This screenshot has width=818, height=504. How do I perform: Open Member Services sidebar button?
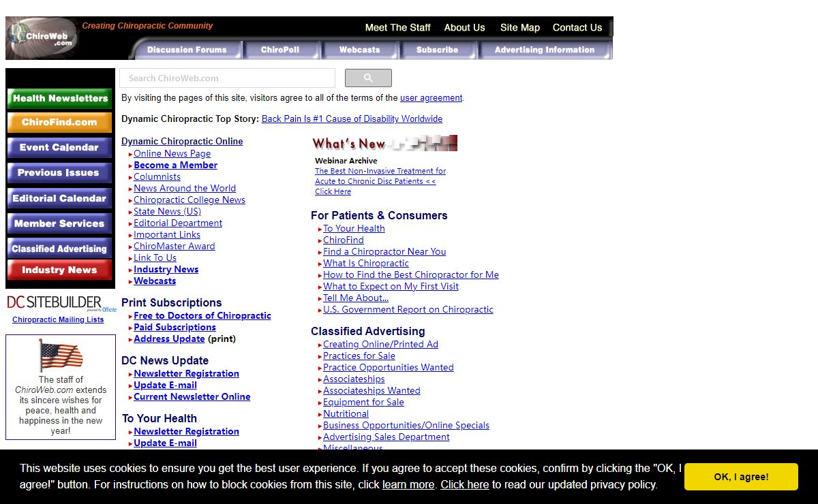(x=60, y=224)
